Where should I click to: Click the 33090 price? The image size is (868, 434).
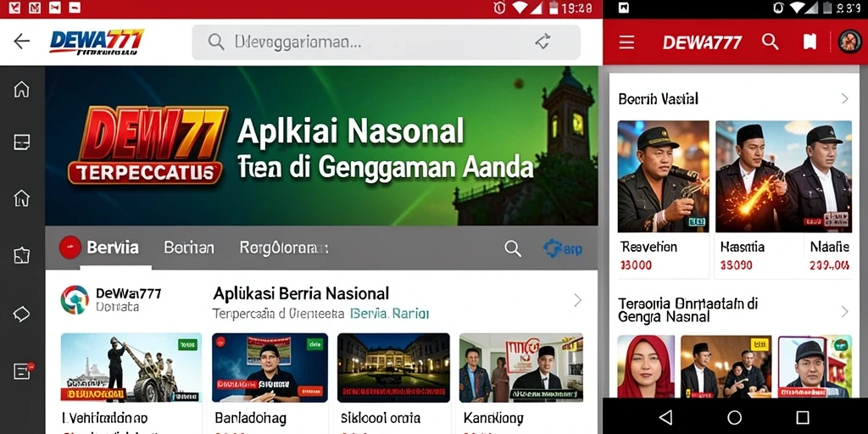click(737, 265)
